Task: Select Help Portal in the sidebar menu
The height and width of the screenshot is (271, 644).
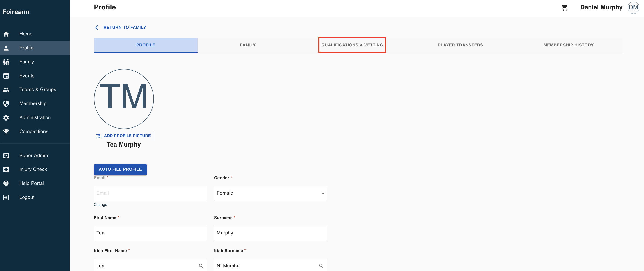Action: 35,184
